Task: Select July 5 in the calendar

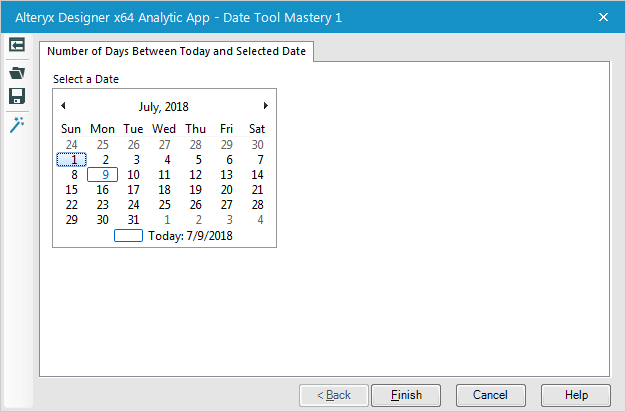Action: point(198,160)
